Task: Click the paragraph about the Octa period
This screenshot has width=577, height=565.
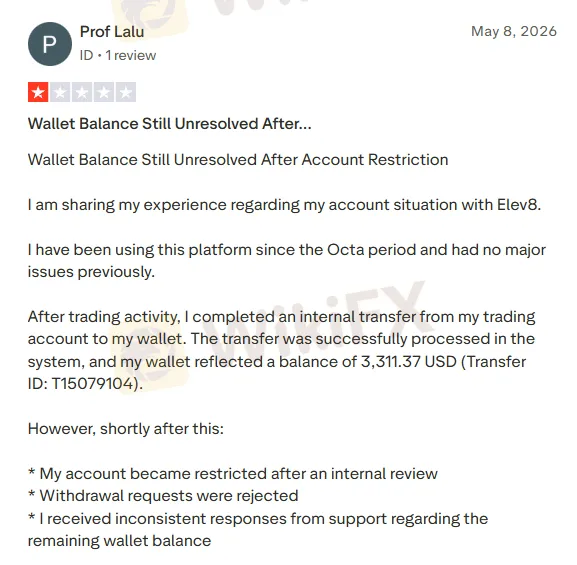Action: point(287,261)
